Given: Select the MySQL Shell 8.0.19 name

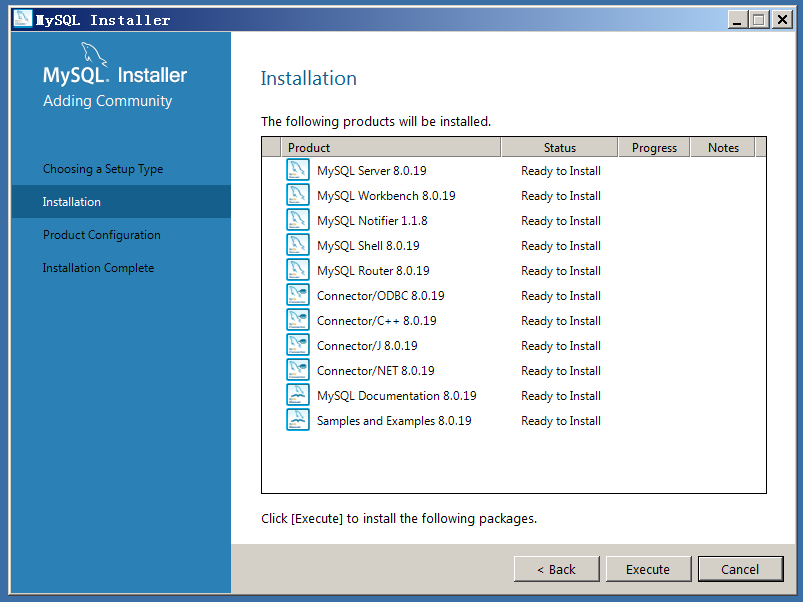Looking at the screenshot, I should pos(368,246).
